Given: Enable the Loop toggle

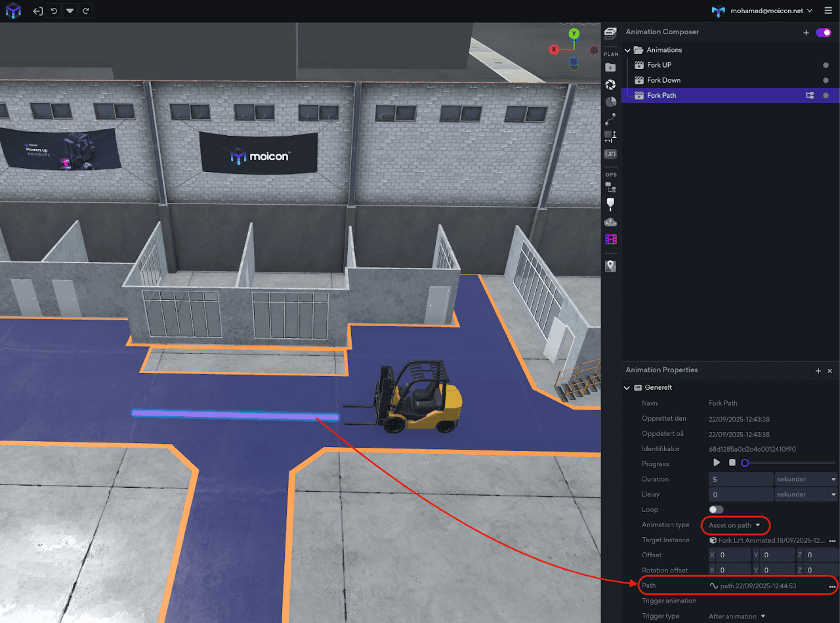Looking at the screenshot, I should 716,509.
